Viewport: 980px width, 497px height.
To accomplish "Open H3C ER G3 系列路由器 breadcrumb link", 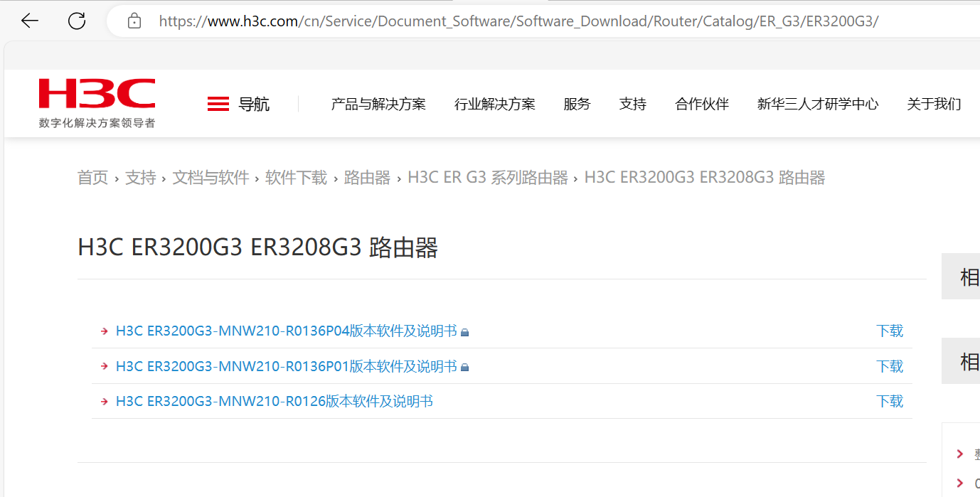I will pos(488,178).
